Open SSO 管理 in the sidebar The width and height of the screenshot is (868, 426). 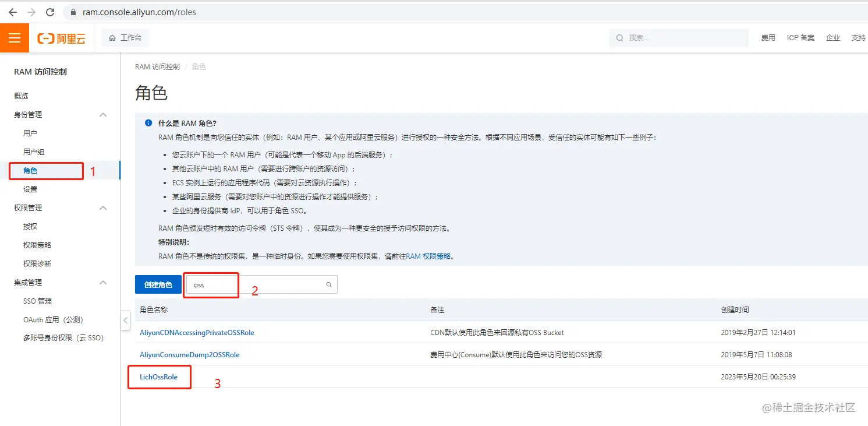point(38,301)
